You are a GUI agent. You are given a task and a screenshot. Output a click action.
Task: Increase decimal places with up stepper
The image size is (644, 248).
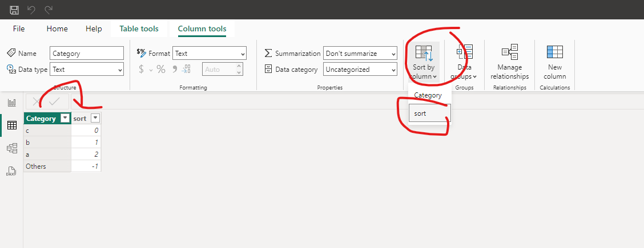[239, 66]
